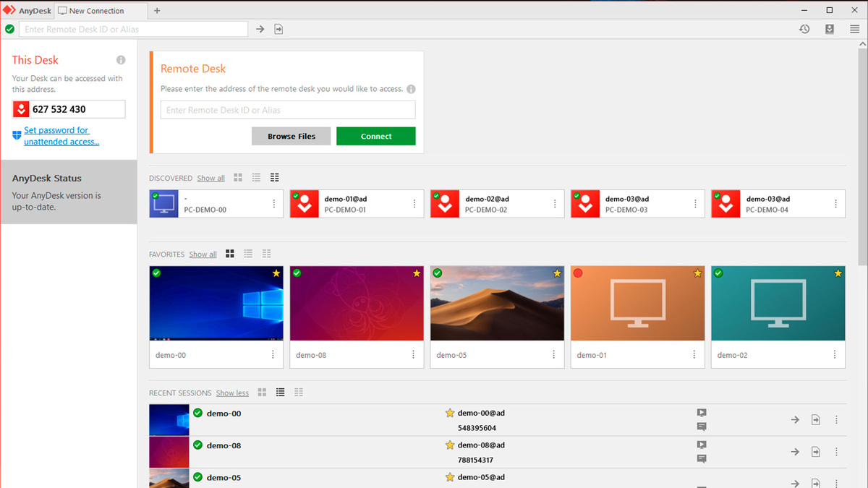868x488 pixels.
Task: Click the Remote Desk panel ID input field
Action: 288,110
